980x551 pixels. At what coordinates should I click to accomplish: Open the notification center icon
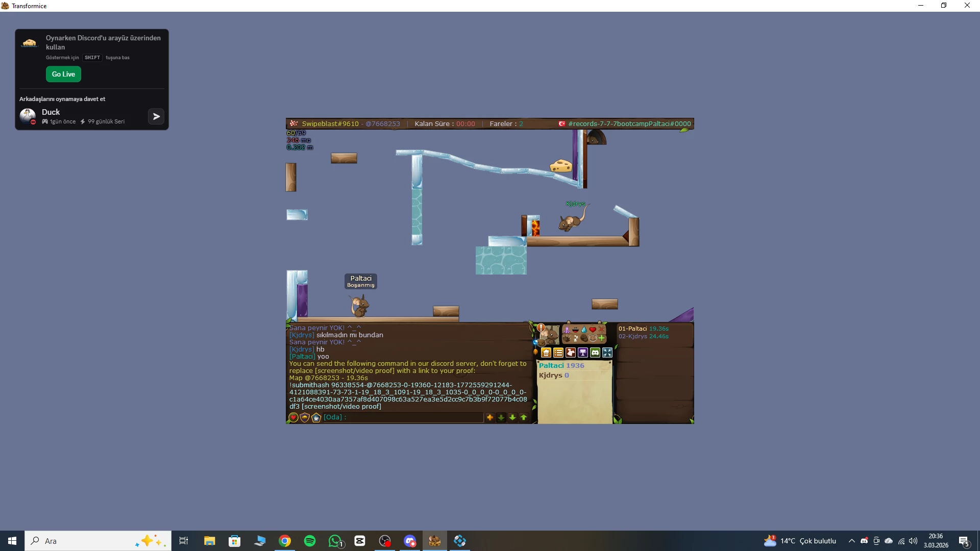(964, 541)
